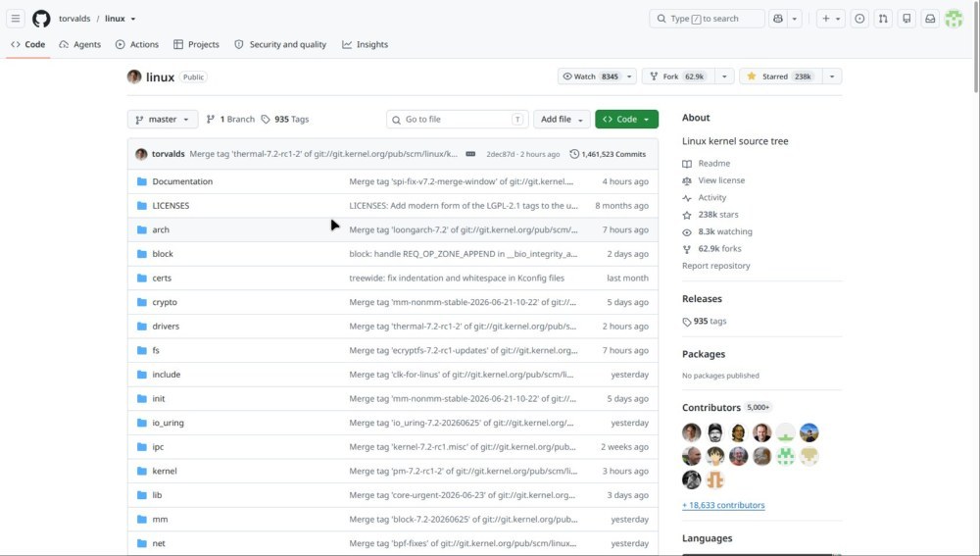Image resolution: width=980 pixels, height=556 pixels.
Task: Open the issues icon in header
Action: click(860, 19)
